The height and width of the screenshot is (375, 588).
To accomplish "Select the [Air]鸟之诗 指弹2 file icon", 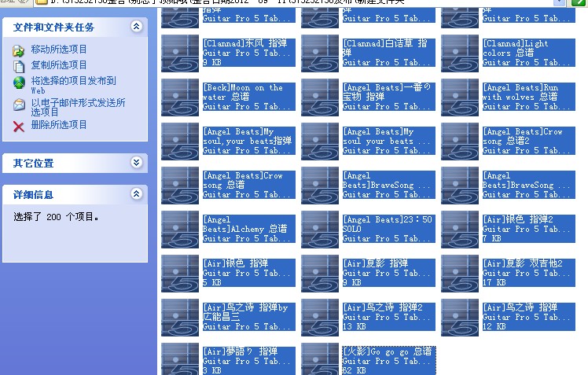I will click(x=320, y=318).
